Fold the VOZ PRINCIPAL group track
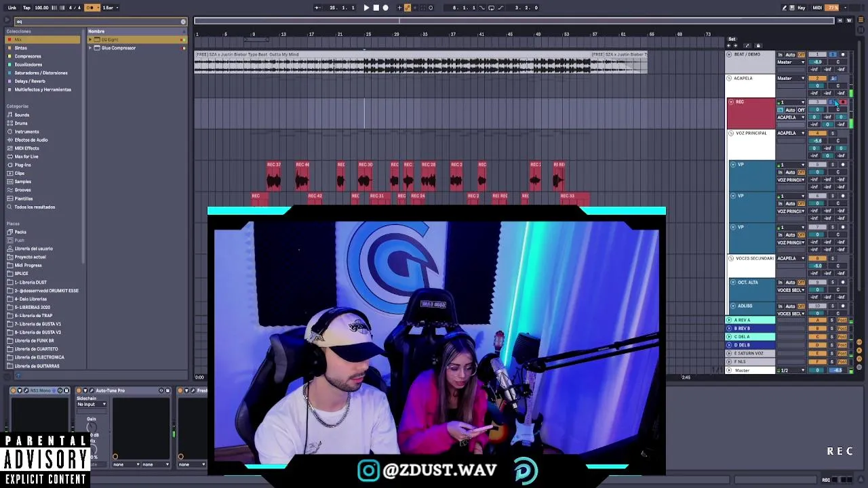The width and height of the screenshot is (868, 488). pyautogui.click(x=730, y=133)
